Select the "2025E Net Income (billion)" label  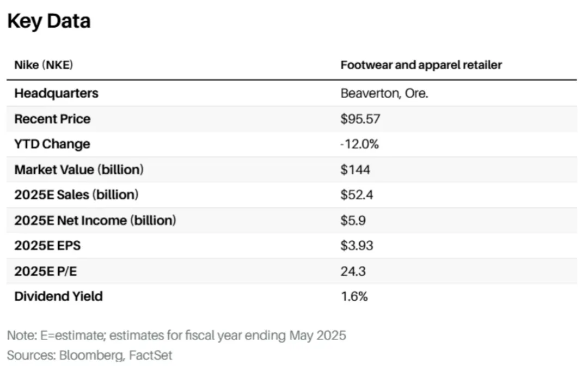point(95,220)
